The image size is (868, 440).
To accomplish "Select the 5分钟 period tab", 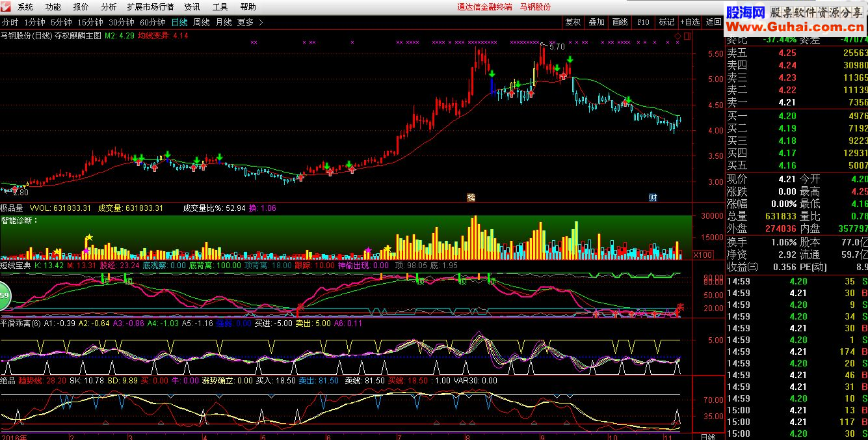I will [61, 22].
